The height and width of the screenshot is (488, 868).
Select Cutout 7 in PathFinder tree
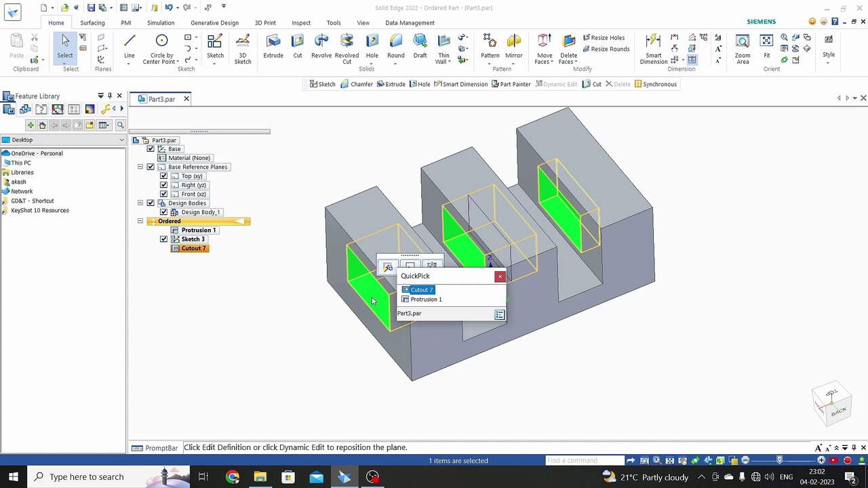[189, 248]
